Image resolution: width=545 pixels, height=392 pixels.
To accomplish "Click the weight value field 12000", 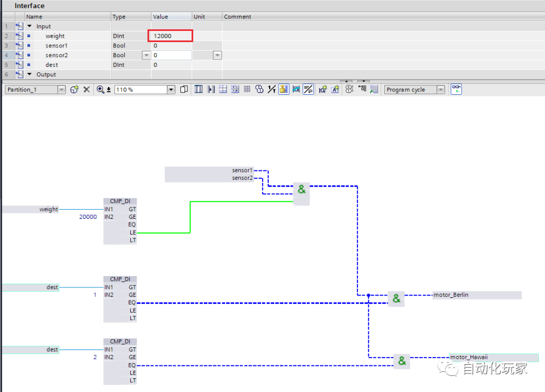I will tap(171, 36).
